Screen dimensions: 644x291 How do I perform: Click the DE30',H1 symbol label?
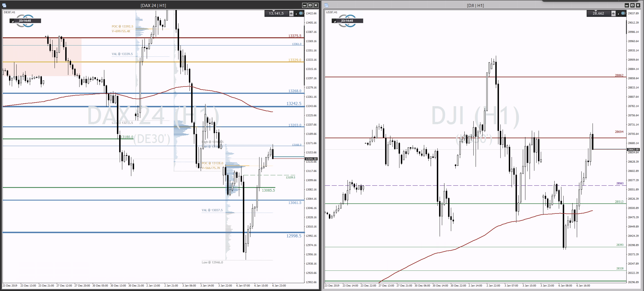click(x=10, y=12)
